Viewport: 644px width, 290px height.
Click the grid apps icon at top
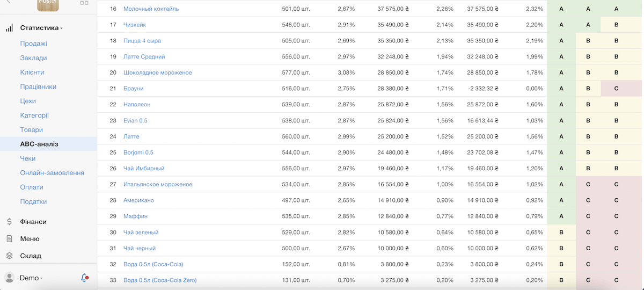(x=84, y=3)
